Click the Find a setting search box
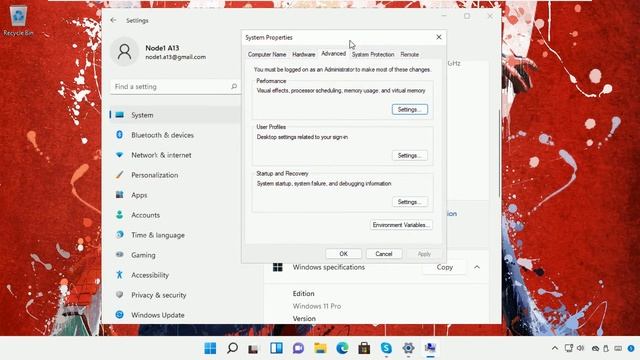The image size is (640, 360). tap(175, 87)
